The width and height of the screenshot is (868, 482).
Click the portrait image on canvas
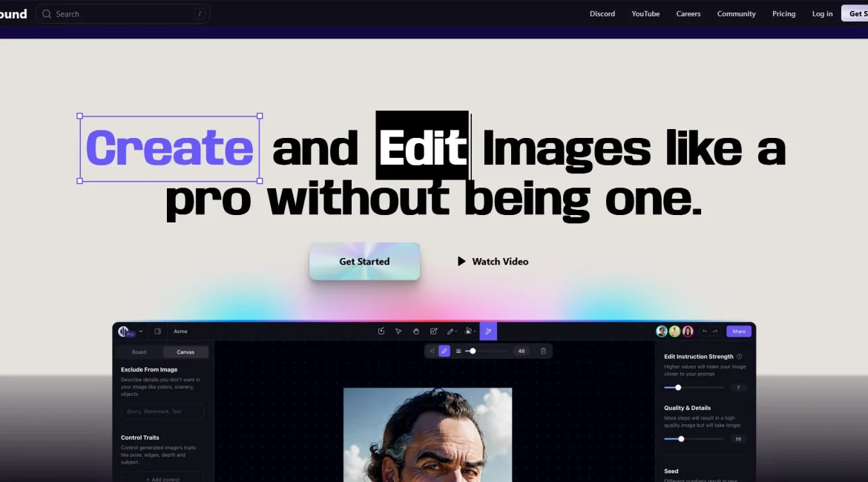point(427,435)
